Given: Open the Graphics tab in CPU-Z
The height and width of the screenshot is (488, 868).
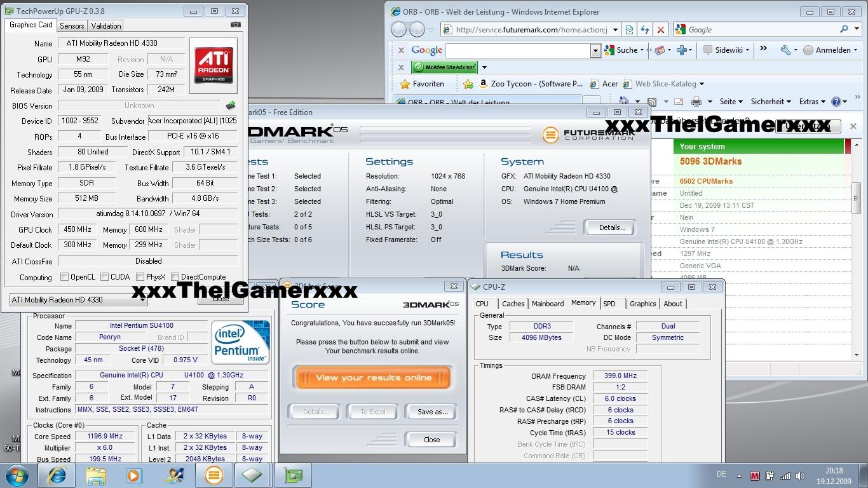Looking at the screenshot, I should tap(642, 304).
